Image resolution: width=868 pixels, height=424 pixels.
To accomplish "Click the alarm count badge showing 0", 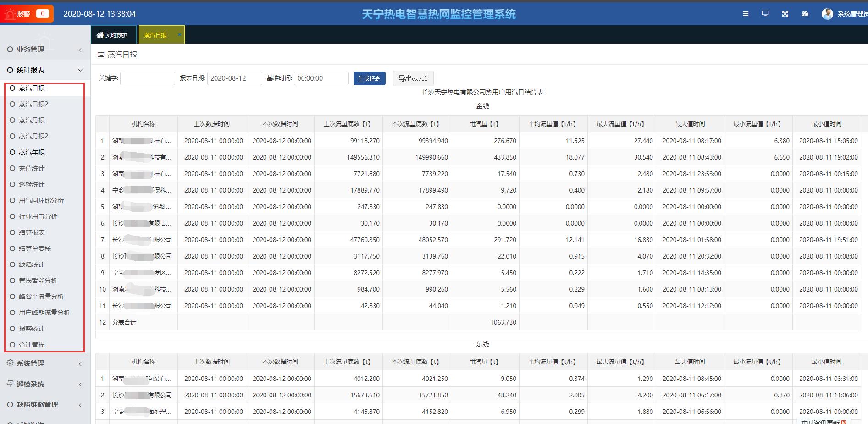I will tap(42, 14).
